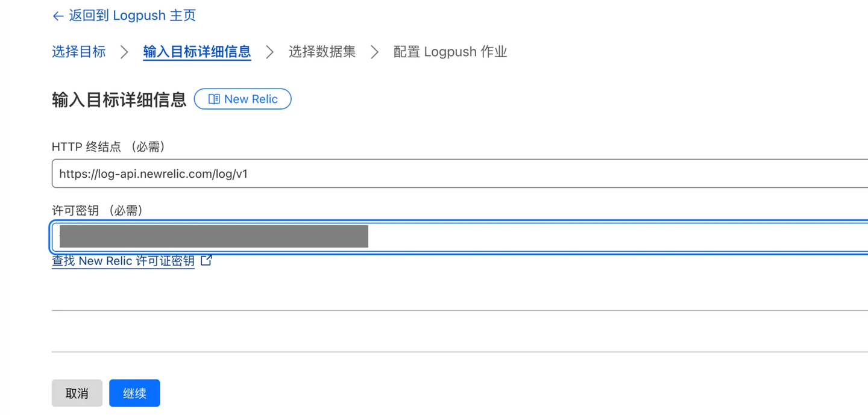
Task: Open the 查找 New Relic 许可证密钥 link
Action: pos(122,260)
